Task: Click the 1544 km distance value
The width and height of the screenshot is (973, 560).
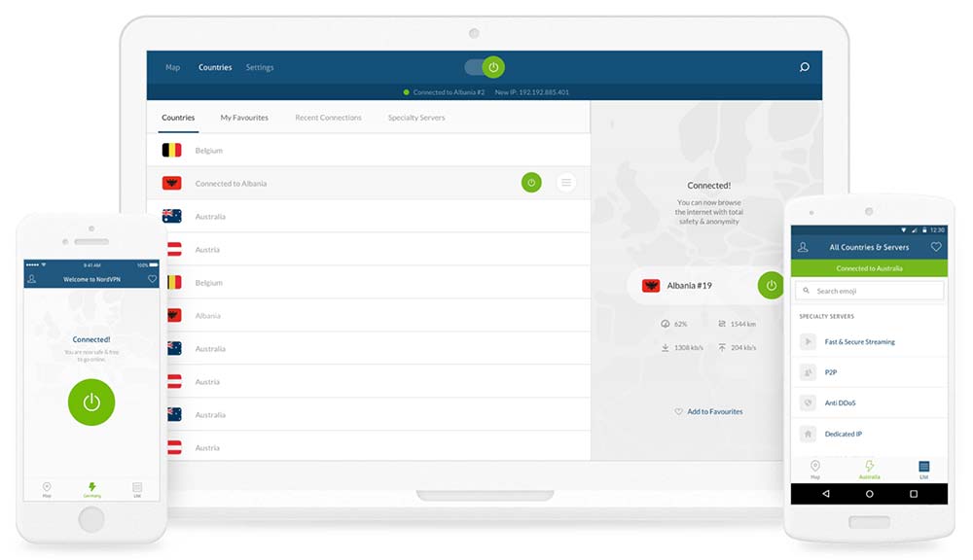Action: click(x=742, y=324)
